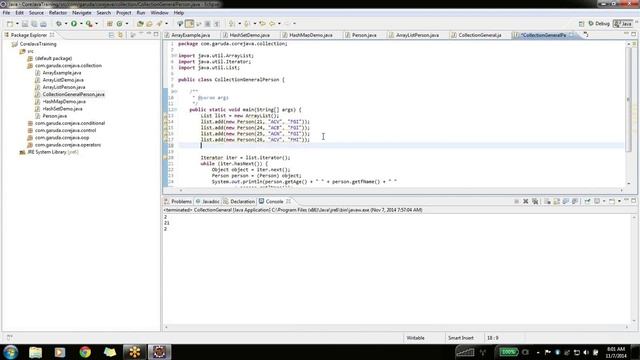The image size is (640, 360).
Task: Click the Remove Launch icon in Console toolbar
Action: [526, 201]
